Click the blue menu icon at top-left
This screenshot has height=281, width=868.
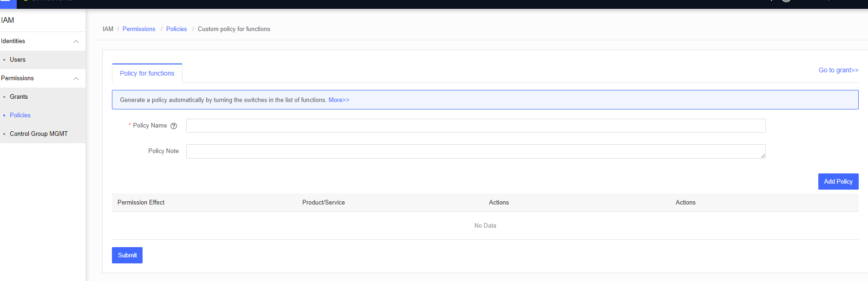[x=7, y=2]
